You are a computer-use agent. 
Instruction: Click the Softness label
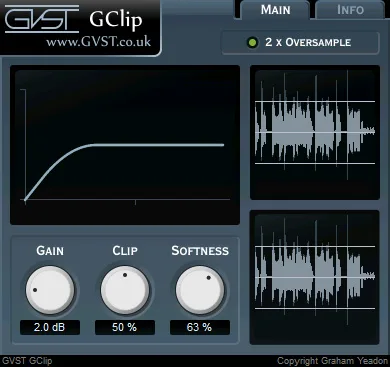coord(200,251)
